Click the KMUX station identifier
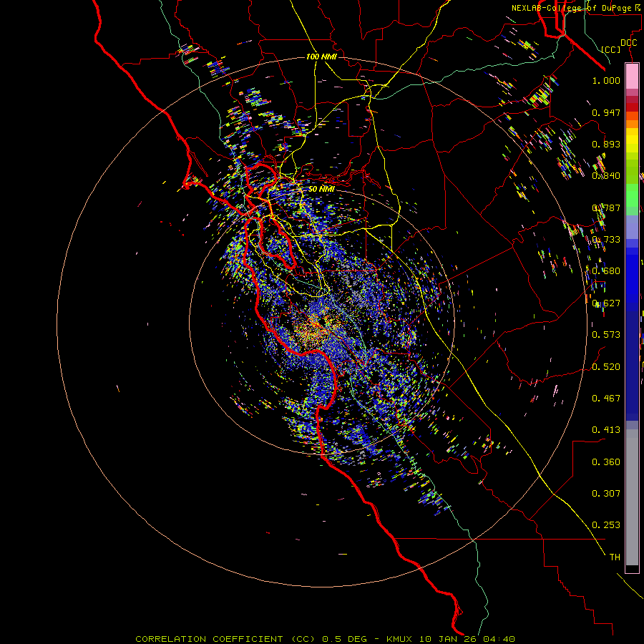 pyautogui.click(x=401, y=639)
